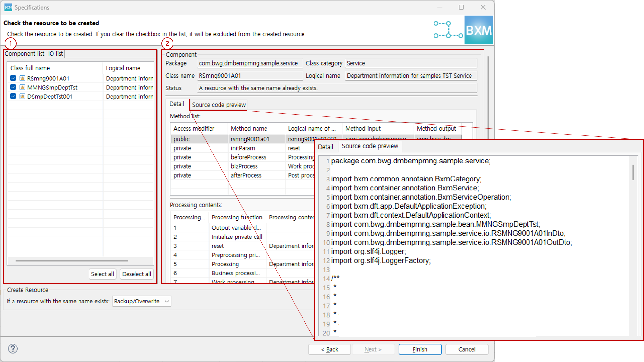Switch to the Detail tab
This screenshot has width=644, height=362.
tap(177, 104)
